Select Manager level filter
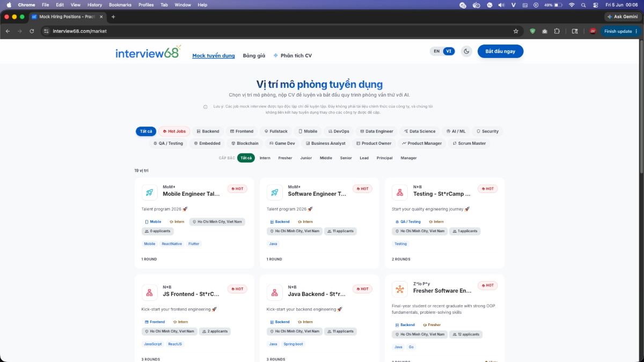Viewport: 644px width, 362px height. 408,158
